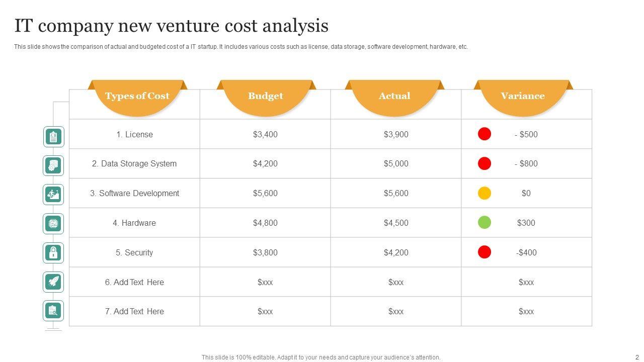Select the $5,000 actual cost cell
The image size is (644, 362).
pyautogui.click(x=396, y=163)
